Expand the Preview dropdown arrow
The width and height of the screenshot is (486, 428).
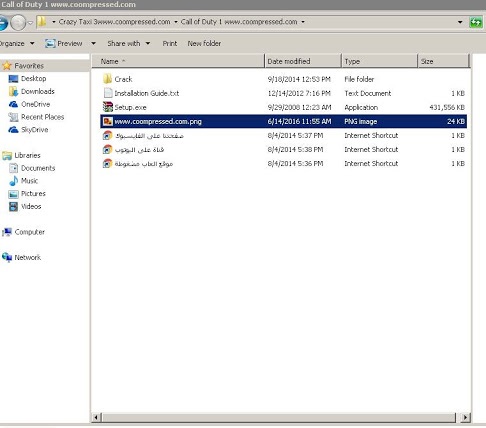(93, 43)
